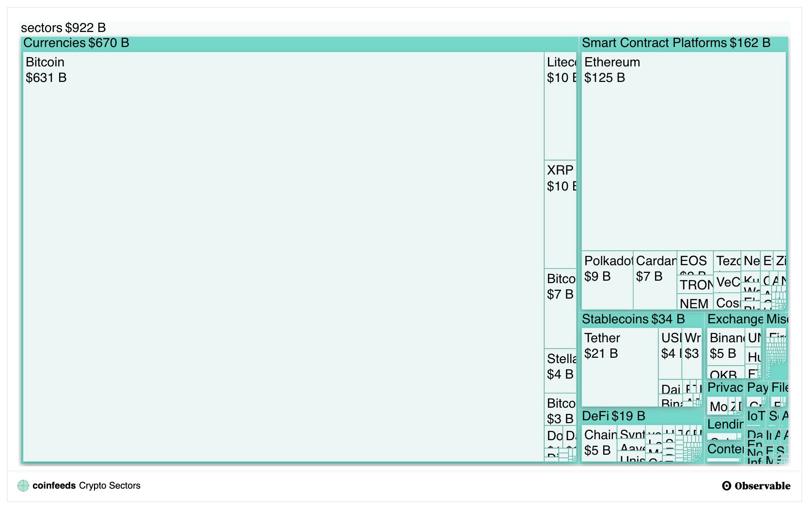
Task: Click the Neo cell
Action: tap(751, 261)
